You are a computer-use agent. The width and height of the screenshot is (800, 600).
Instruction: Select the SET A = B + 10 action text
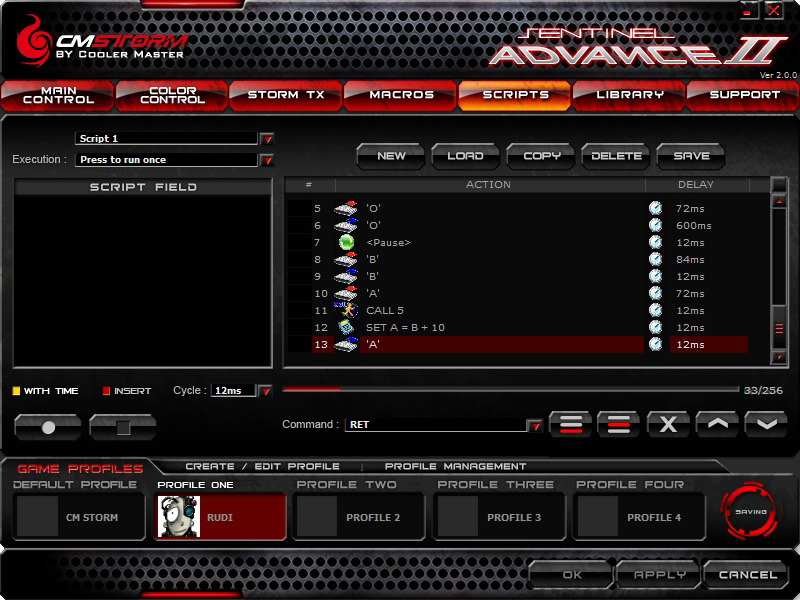point(405,328)
